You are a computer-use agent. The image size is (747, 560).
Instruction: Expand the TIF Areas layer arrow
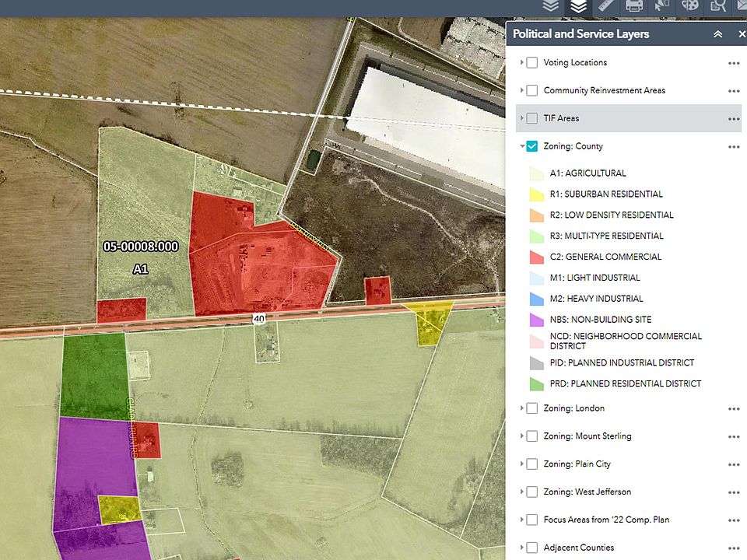522,118
